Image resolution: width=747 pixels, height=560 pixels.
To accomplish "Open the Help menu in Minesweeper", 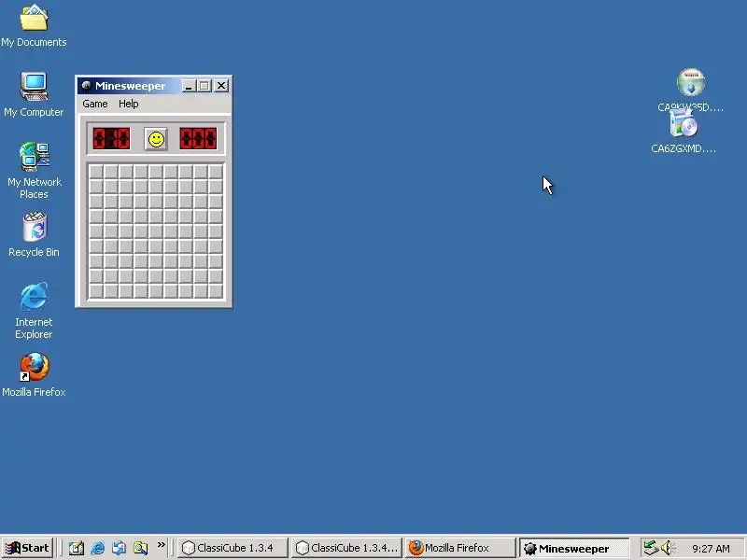I will click(129, 104).
